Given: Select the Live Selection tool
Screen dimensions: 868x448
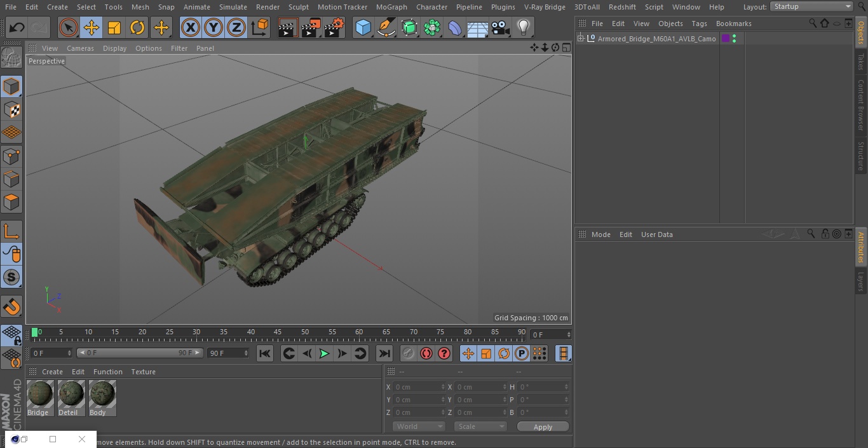Looking at the screenshot, I should (69, 27).
